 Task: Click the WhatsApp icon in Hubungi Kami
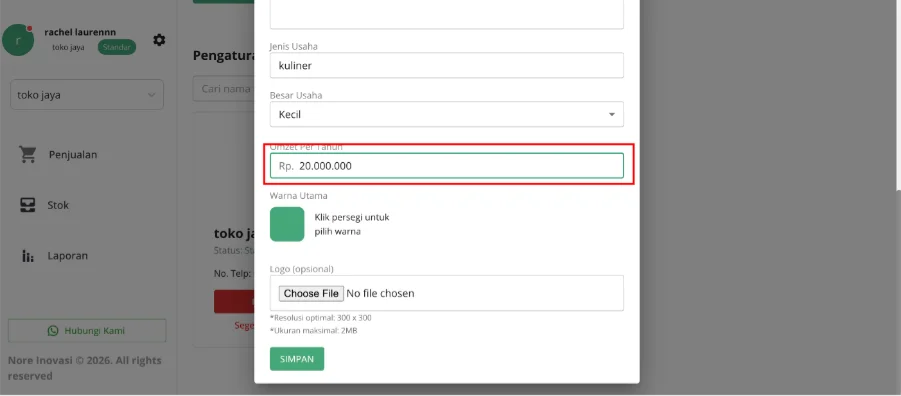53,330
